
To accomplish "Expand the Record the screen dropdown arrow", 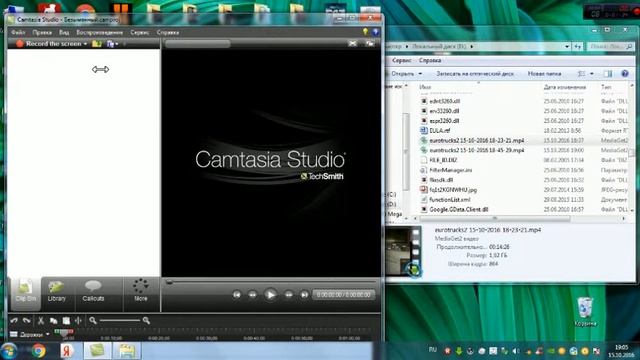I will pos(85,44).
